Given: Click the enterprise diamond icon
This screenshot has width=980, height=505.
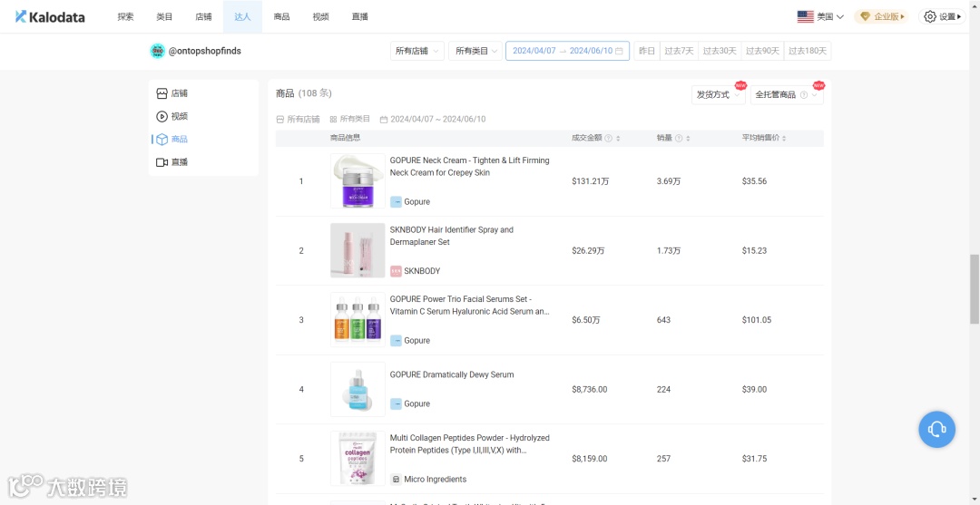Looking at the screenshot, I should pos(866,17).
